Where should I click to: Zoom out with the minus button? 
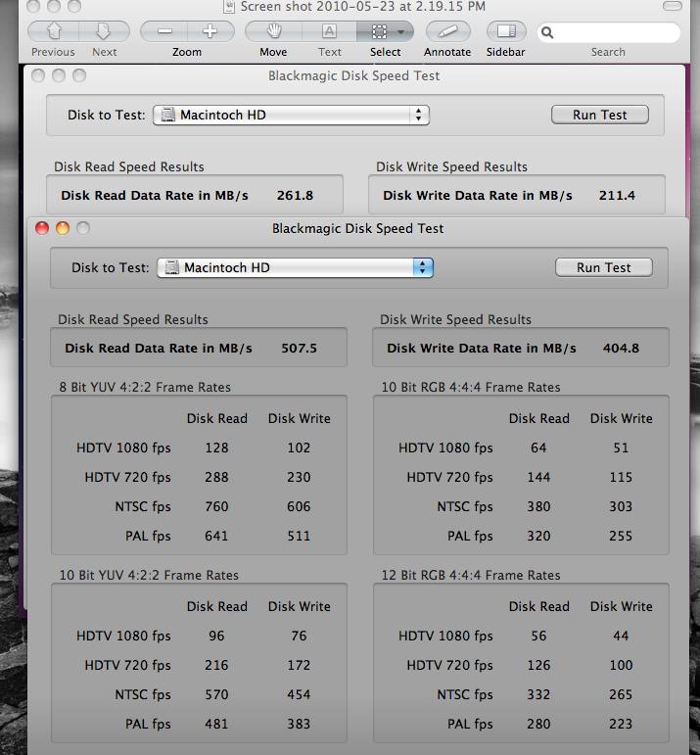[164, 31]
